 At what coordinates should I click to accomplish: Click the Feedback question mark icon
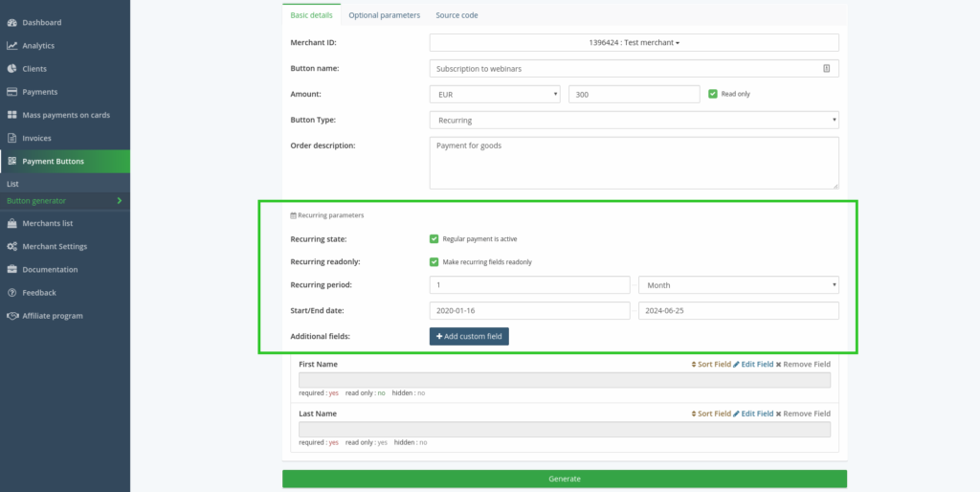click(11, 293)
